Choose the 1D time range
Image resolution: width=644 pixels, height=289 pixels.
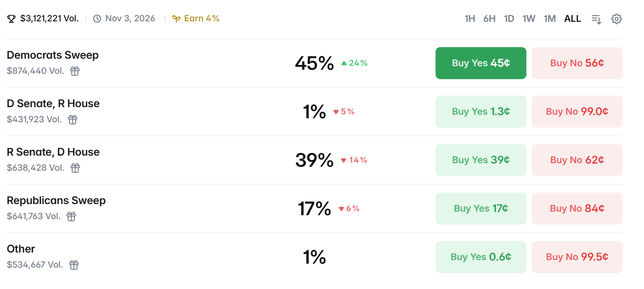pyautogui.click(x=509, y=19)
